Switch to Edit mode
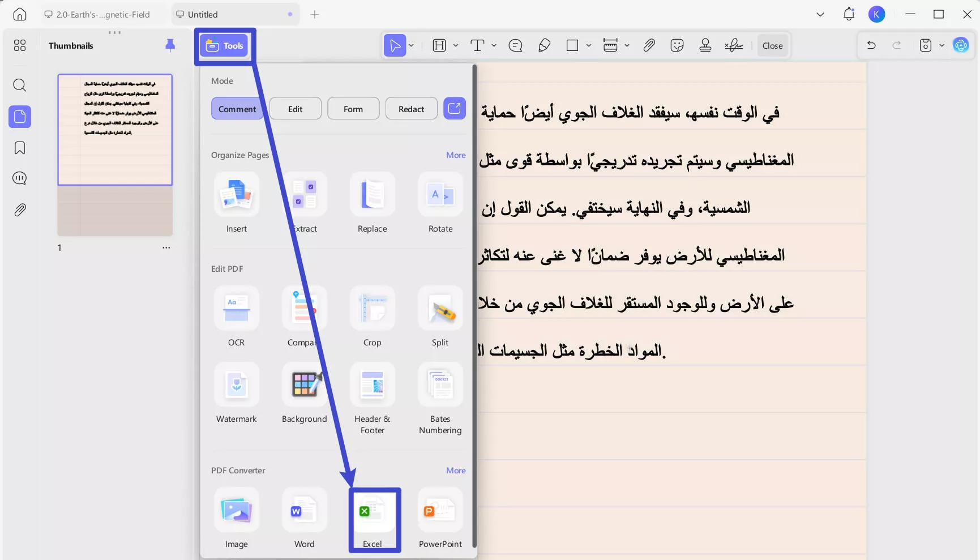The width and height of the screenshot is (980, 560). (295, 108)
